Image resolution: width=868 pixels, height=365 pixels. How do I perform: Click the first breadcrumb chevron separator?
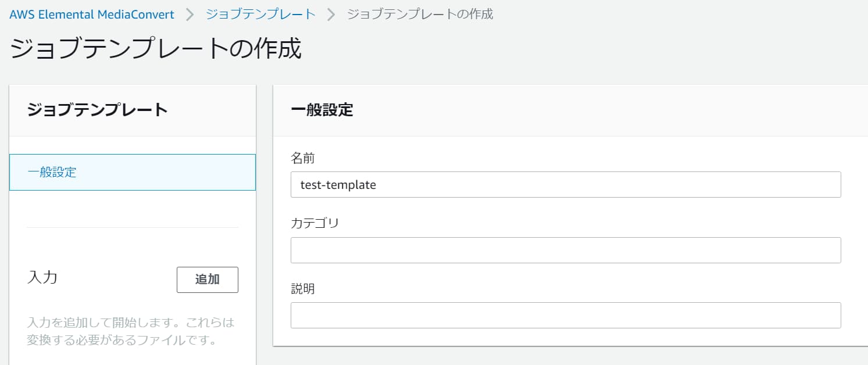tap(190, 15)
